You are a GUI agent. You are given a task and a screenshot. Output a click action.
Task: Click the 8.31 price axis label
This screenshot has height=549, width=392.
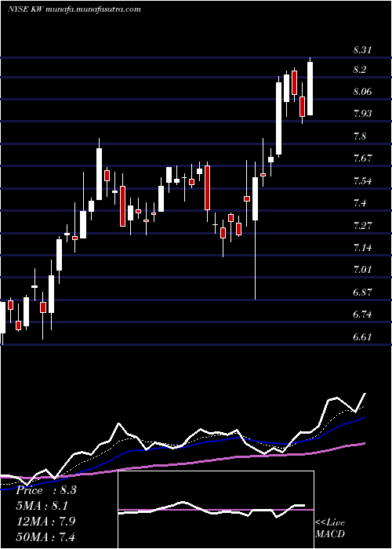click(362, 50)
